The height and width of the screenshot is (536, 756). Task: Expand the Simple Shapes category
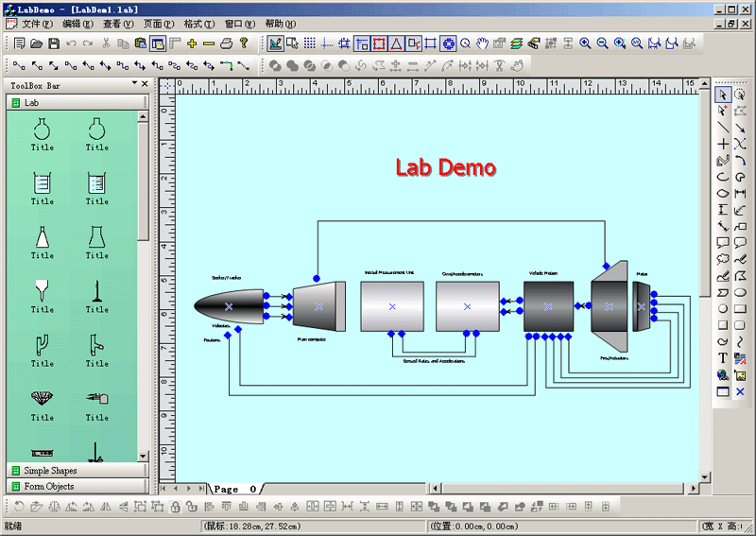click(51, 470)
